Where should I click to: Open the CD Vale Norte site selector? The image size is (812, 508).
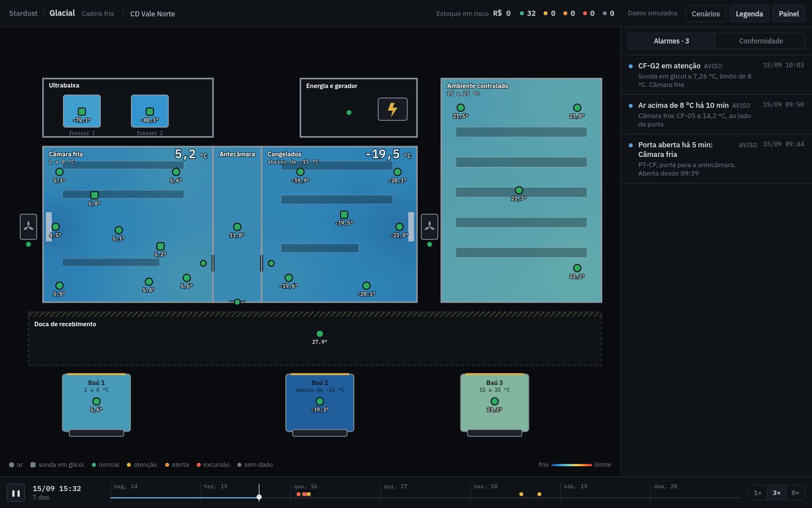[152, 14]
